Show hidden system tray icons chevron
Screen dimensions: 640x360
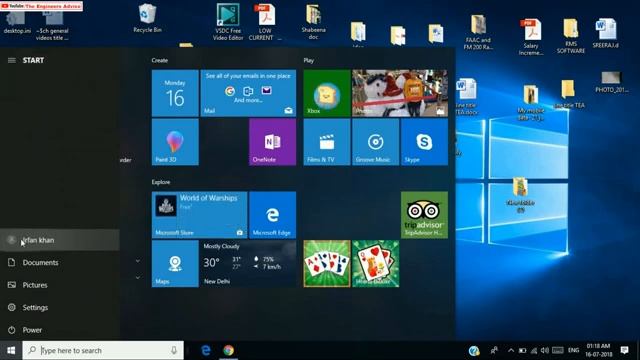511,350
